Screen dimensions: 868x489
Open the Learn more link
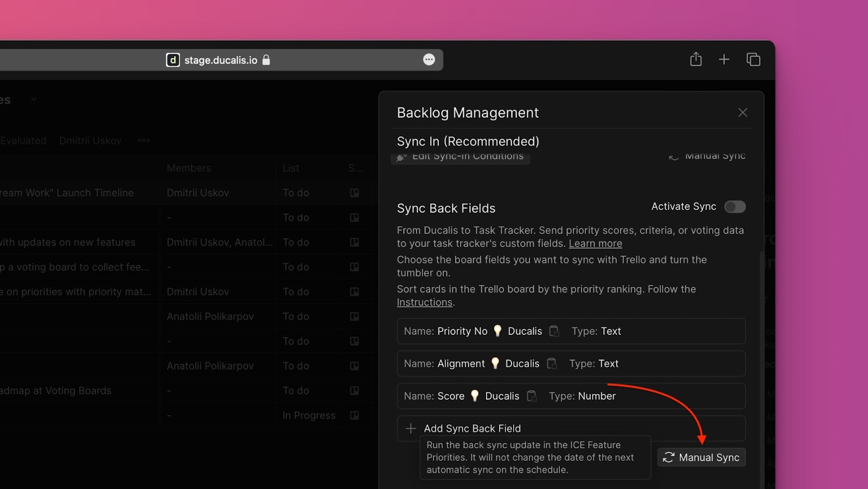point(595,244)
